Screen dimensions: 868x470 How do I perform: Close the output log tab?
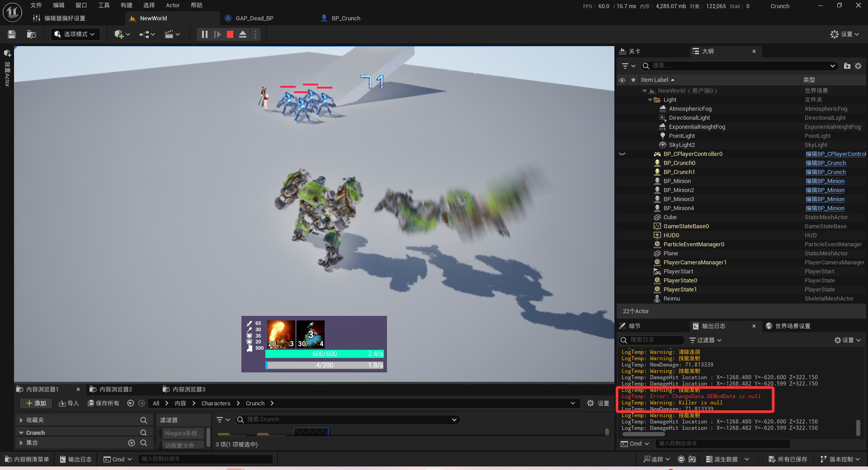[x=754, y=326]
